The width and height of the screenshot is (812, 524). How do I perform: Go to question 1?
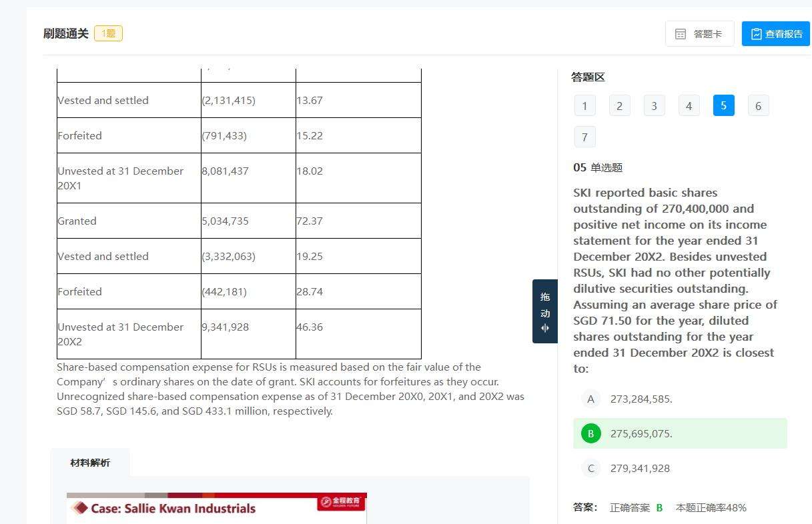[x=584, y=105]
